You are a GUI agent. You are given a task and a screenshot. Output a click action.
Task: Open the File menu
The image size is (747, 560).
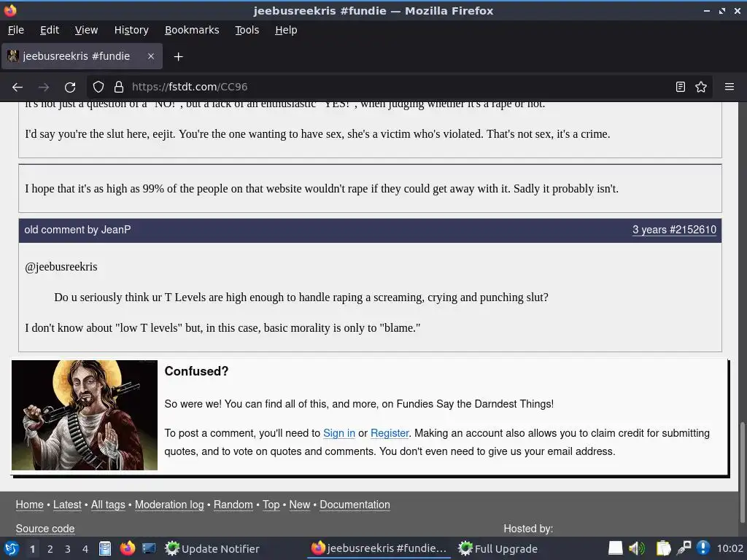(16, 30)
